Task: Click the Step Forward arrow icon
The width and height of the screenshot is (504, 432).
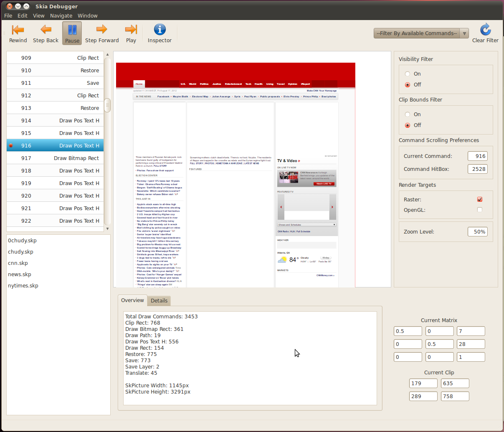Action: click(102, 29)
